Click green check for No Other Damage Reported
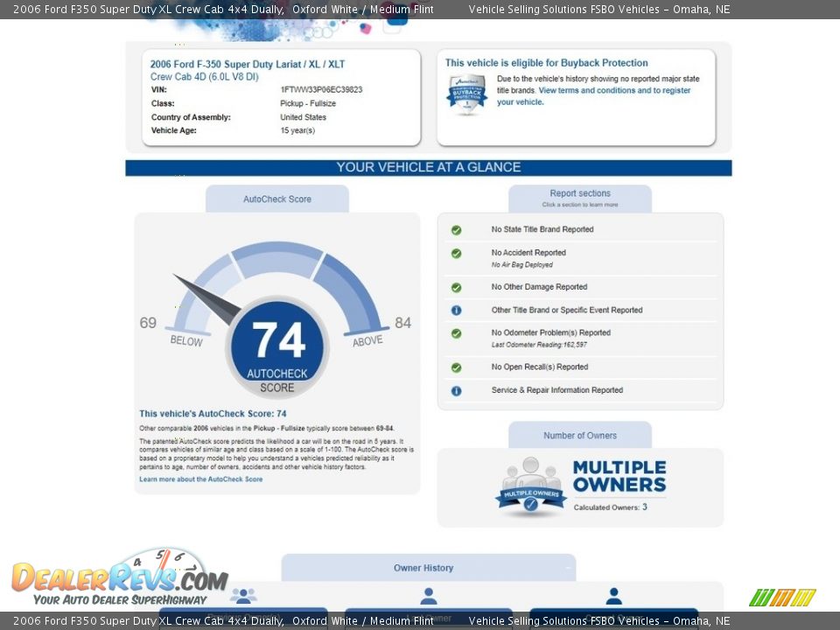Screen dimensions: 840x630 click(456, 288)
